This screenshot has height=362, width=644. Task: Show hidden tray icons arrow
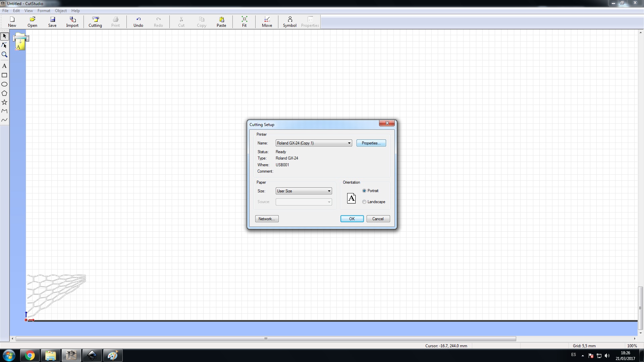(583, 356)
